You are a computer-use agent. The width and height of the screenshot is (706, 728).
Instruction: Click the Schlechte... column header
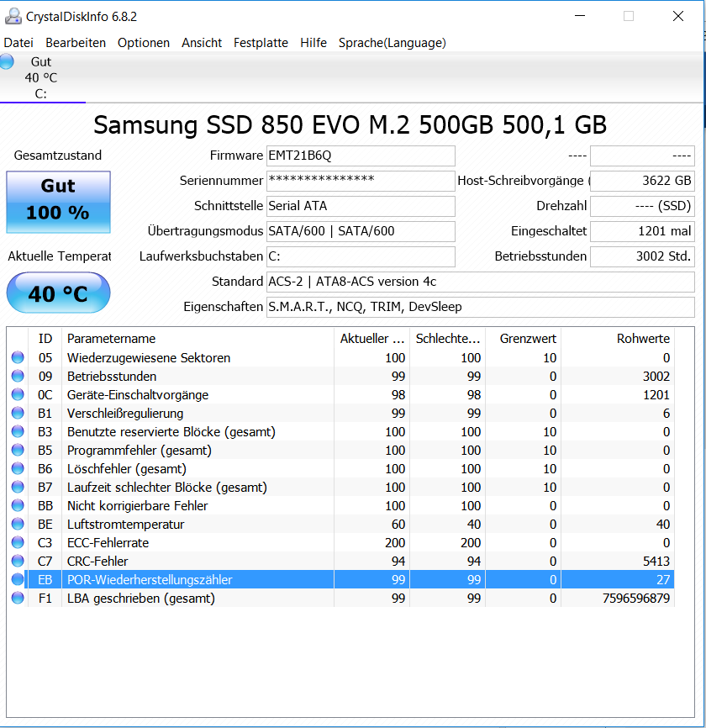click(x=447, y=339)
